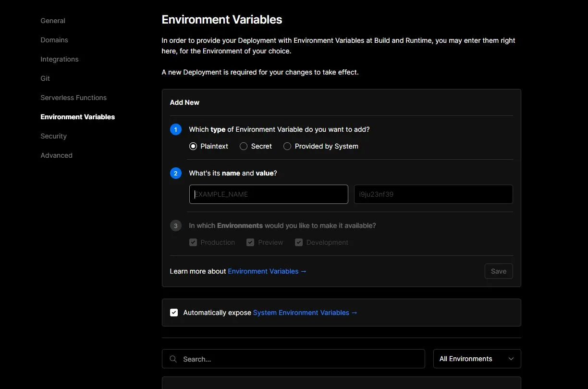588x389 pixels.
Task: Focus the variable value input field
Action: [x=433, y=194]
